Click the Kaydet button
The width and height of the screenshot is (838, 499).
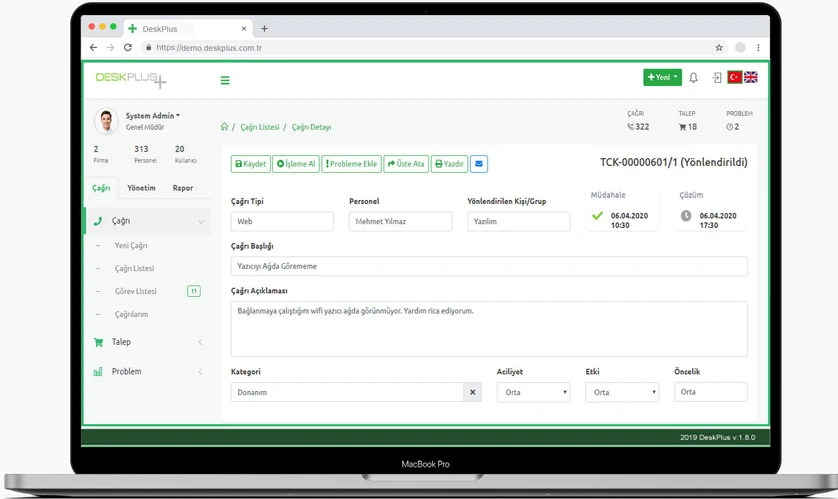[250, 164]
